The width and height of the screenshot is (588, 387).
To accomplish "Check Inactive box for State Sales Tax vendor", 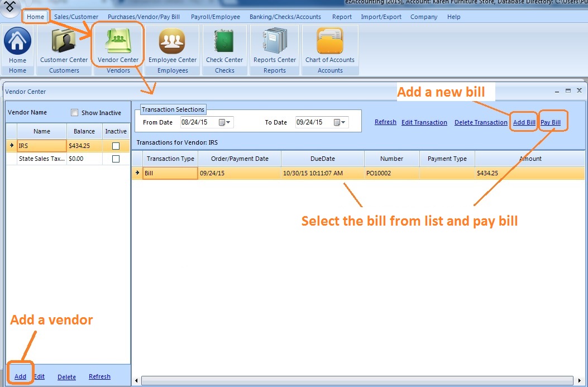I will [x=116, y=159].
